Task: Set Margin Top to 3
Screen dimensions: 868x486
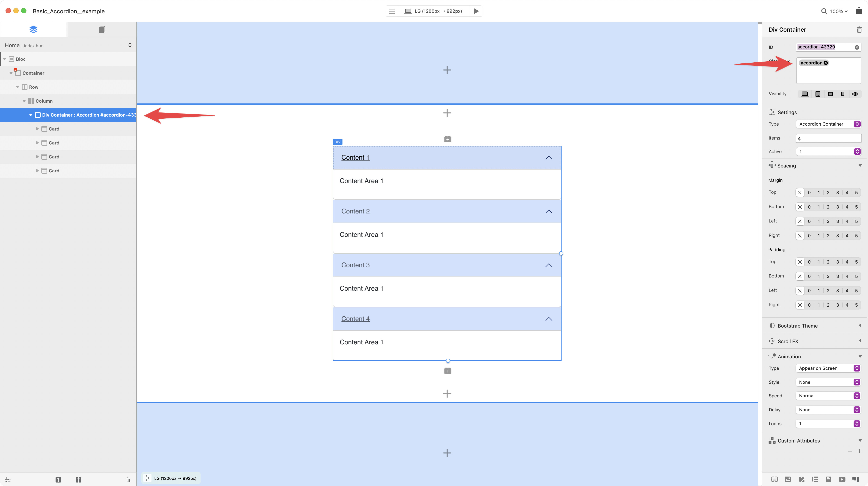Action: (x=837, y=193)
